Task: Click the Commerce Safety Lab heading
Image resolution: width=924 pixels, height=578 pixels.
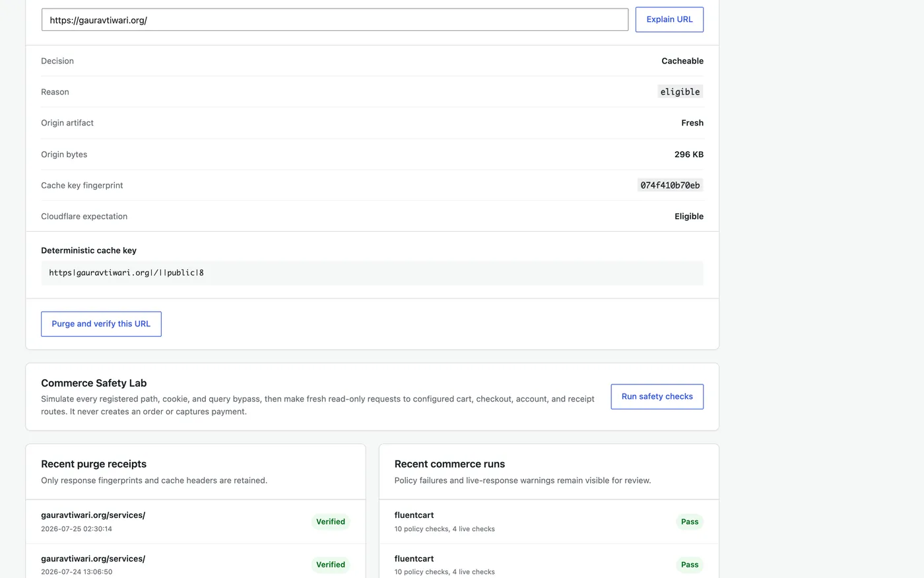Action: (94, 383)
